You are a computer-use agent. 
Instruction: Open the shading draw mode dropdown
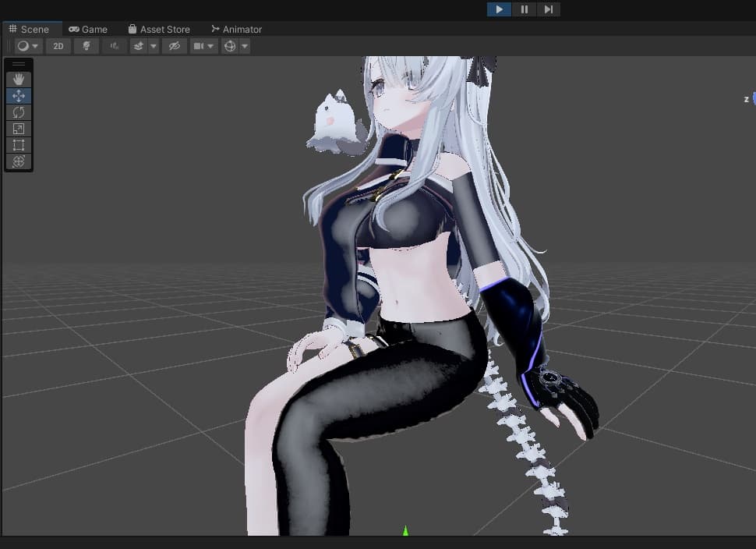click(28, 46)
